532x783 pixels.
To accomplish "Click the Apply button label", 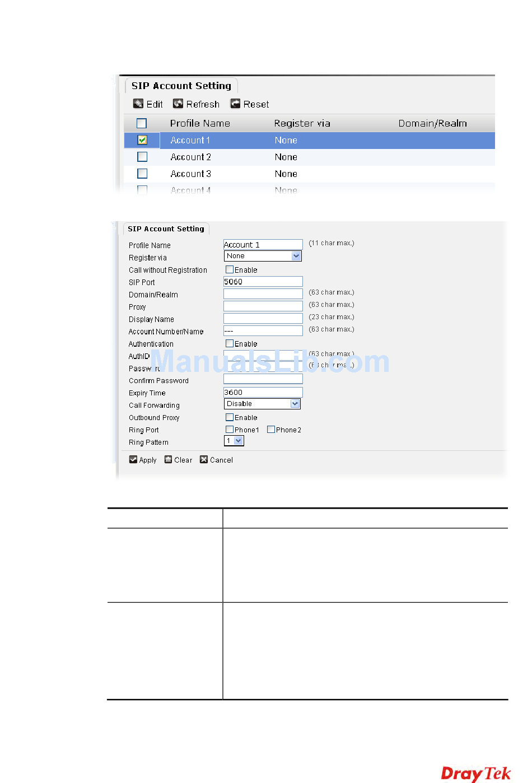I will click(x=148, y=460).
